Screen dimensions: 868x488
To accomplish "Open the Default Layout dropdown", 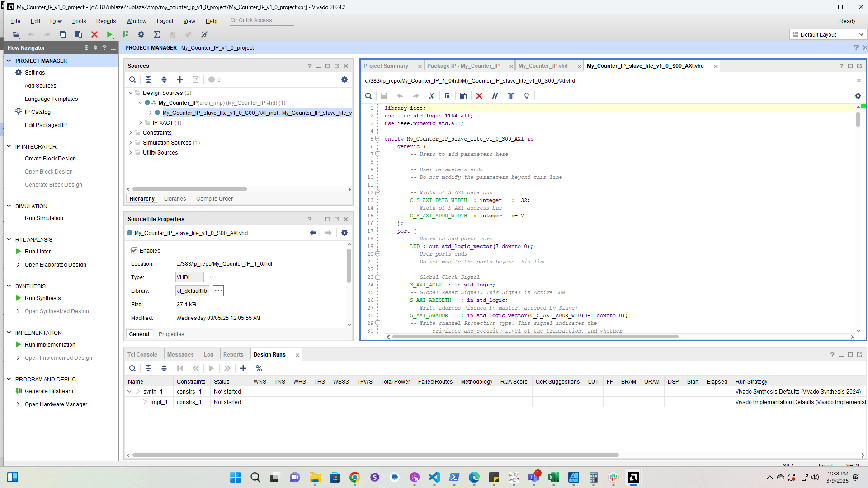I will pos(828,34).
